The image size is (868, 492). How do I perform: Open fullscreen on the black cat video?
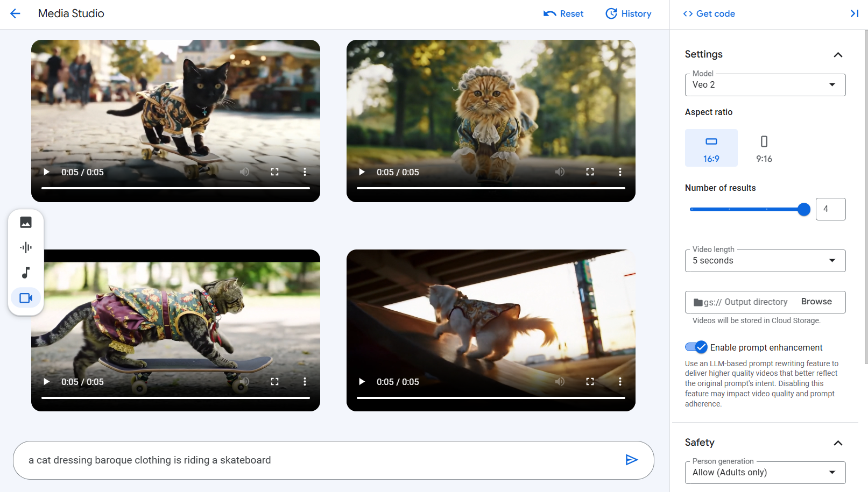[274, 172]
